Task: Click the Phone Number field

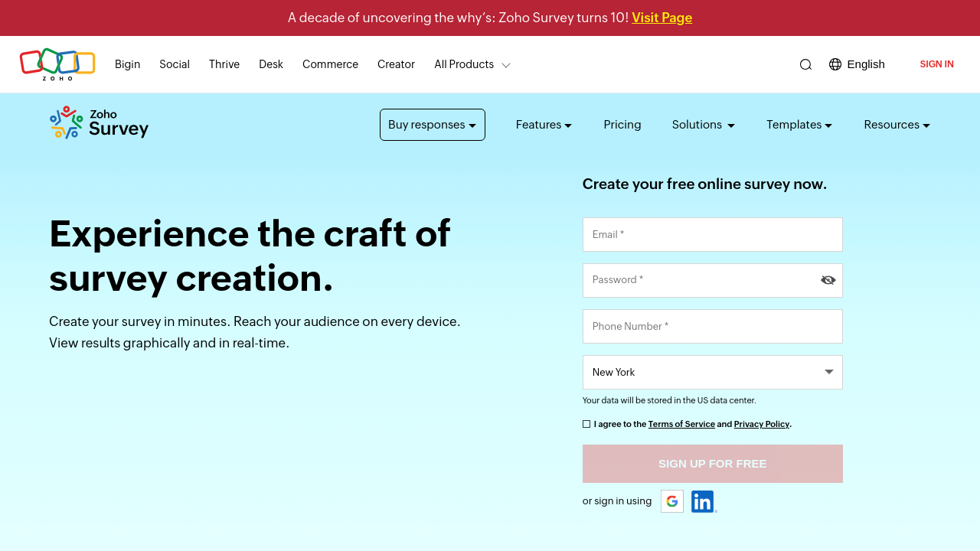Action: (x=712, y=327)
